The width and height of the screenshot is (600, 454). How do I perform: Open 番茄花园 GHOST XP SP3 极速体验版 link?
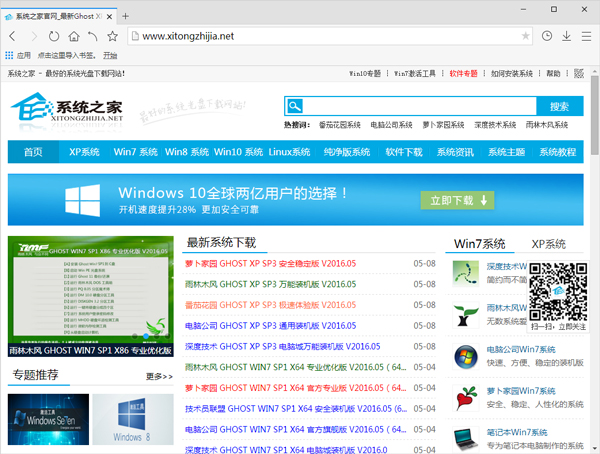(271, 305)
